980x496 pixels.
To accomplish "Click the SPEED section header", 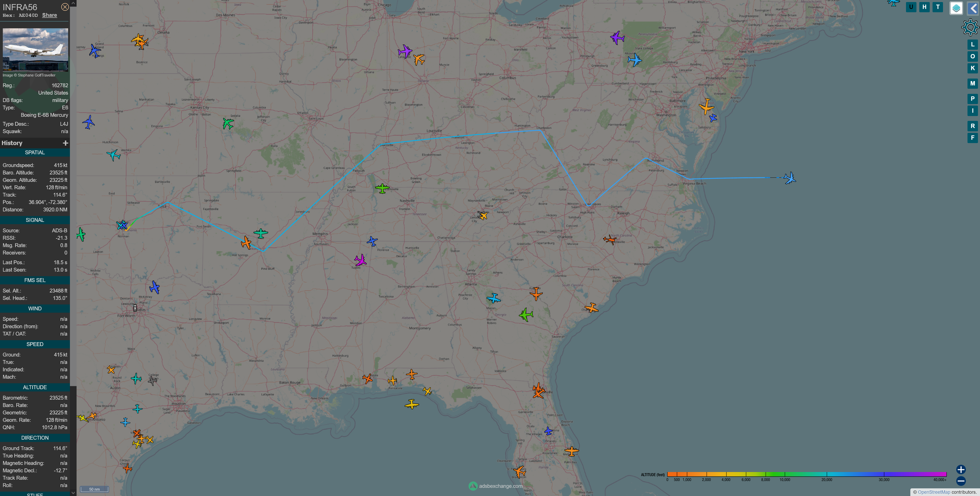I will click(35, 344).
